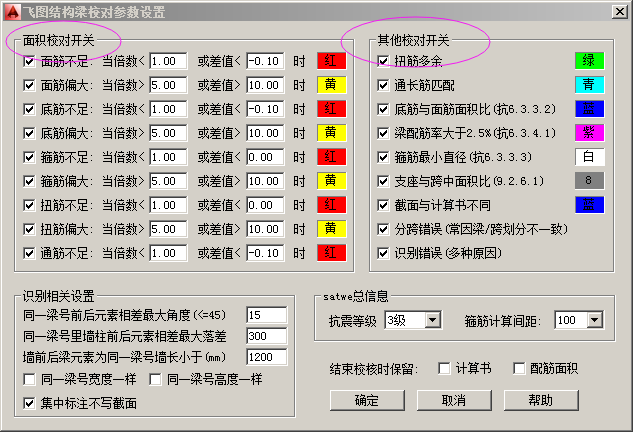This screenshot has height=432, width=633.
Task: Close the 飞图结构梁校对参数设置 dialog
Action: coord(619,12)
